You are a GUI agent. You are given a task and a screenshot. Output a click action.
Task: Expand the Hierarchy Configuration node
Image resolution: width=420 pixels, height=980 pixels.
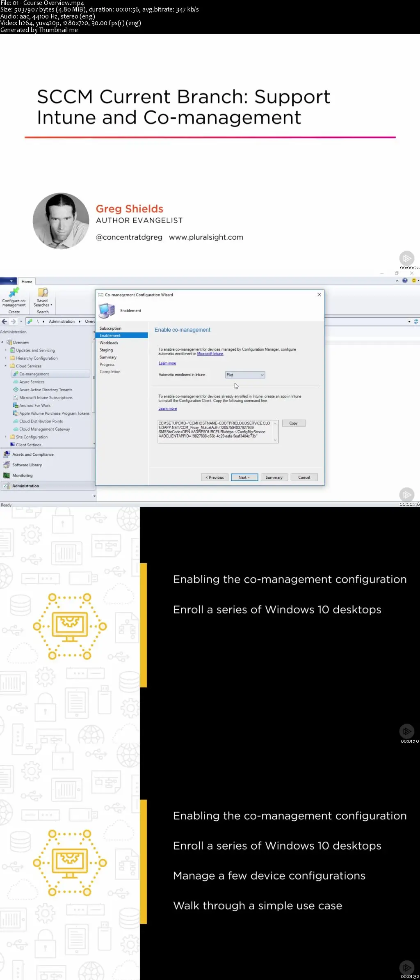coord(5,358)
